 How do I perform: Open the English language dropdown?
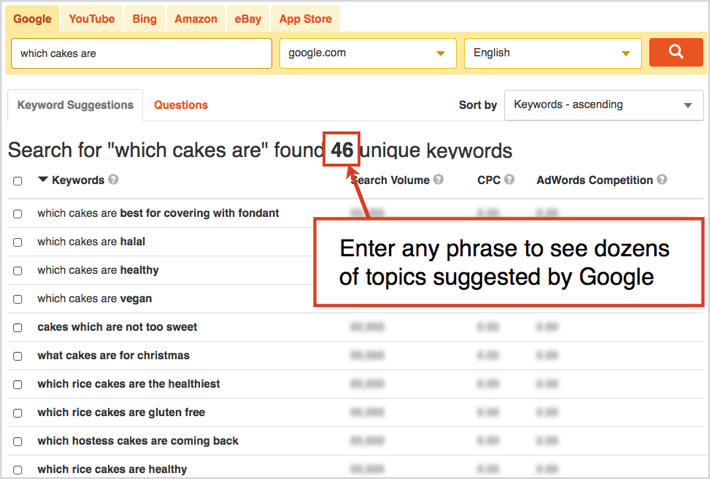tap(552, 53)
